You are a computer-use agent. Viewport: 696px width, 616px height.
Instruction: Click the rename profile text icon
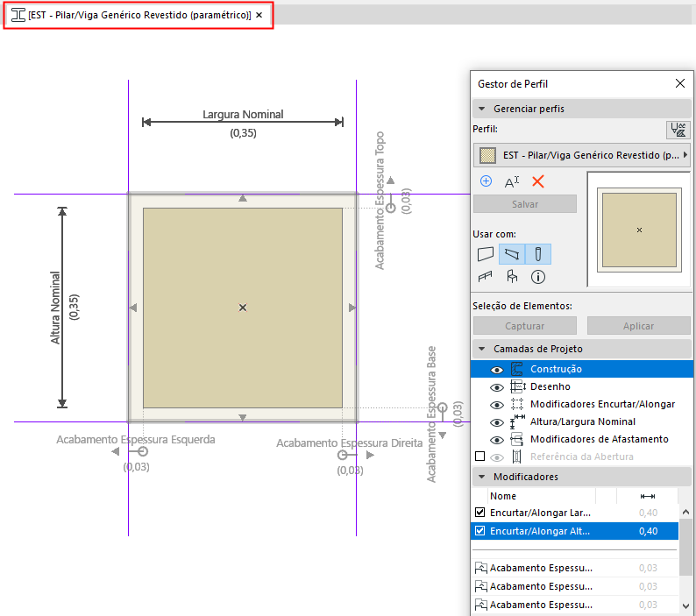click(512, 181)
